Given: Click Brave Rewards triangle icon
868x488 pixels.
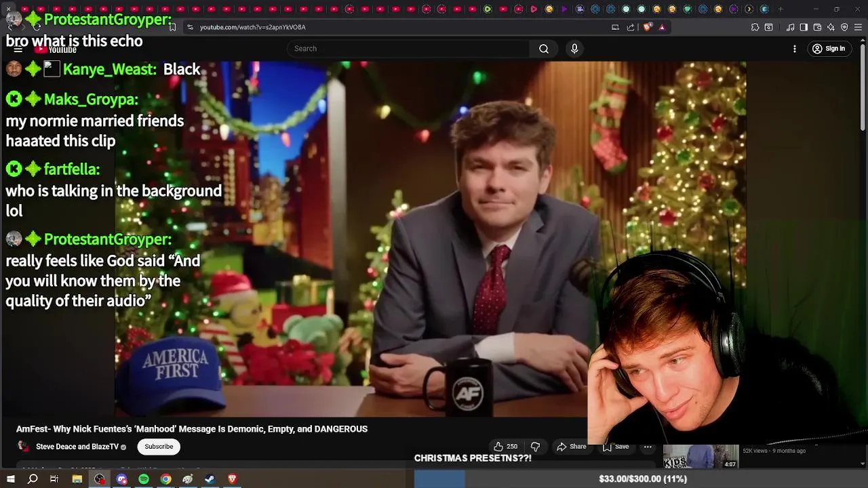Looking at the screenshot, I should [662, 27].
